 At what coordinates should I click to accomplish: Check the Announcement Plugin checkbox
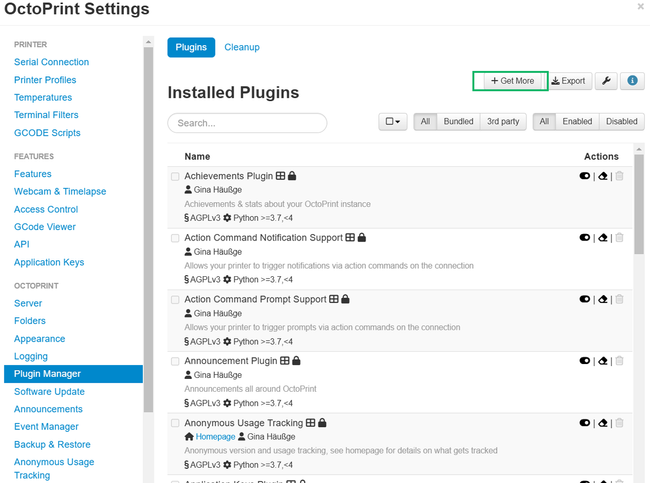pos(175,361)
